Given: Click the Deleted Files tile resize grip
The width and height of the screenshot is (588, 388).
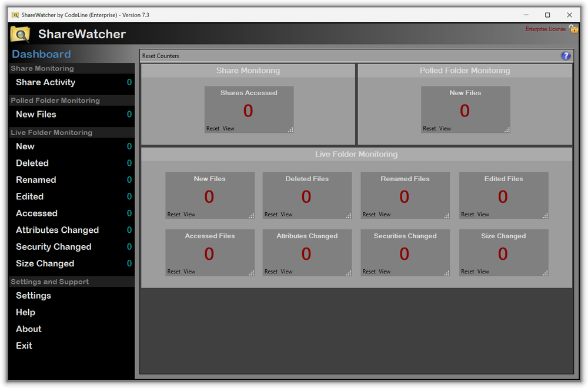Looking at the screenshot, I should (349, 216).
